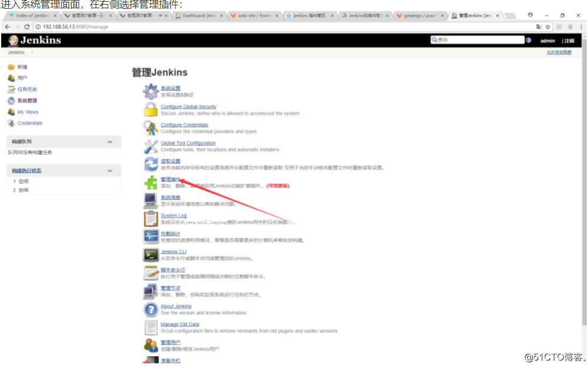Click the yellow padlock Global Security icon
This screenshot has height=368, width=588.
[x=151, y=110]
